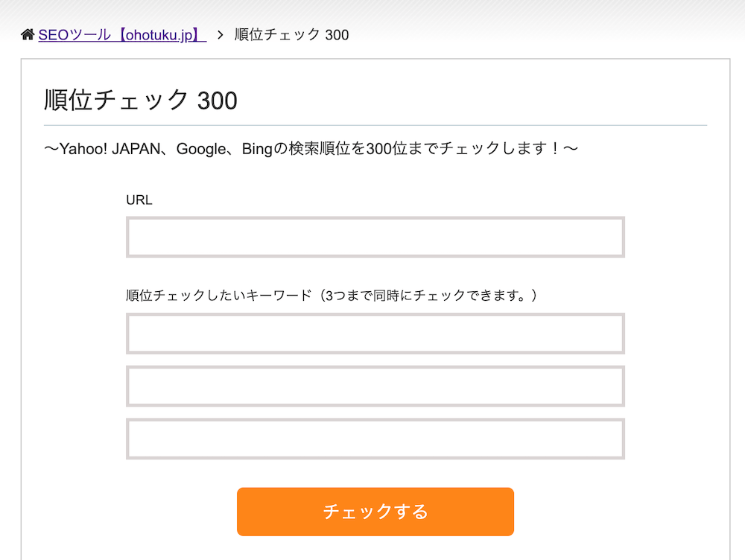This screenshot has width=745, height=560.
Task: Click the breadcrumb chevron separator
Action: (220, 35)
